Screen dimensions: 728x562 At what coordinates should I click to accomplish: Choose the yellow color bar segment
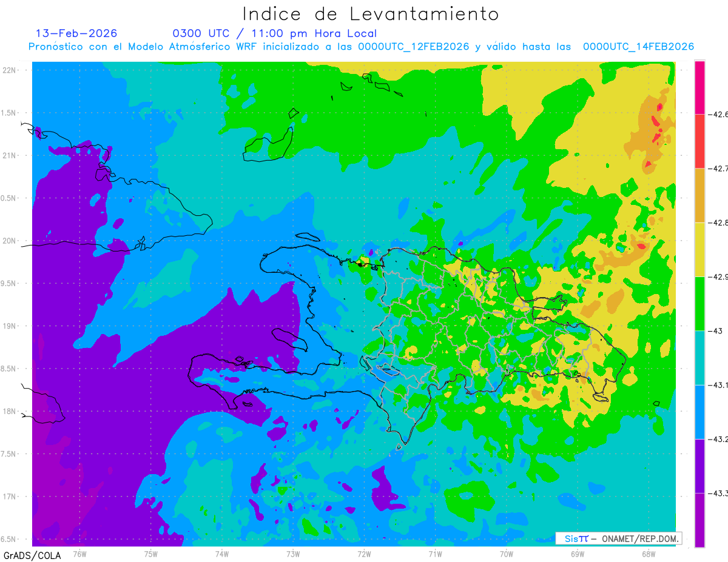pos(699,249)
